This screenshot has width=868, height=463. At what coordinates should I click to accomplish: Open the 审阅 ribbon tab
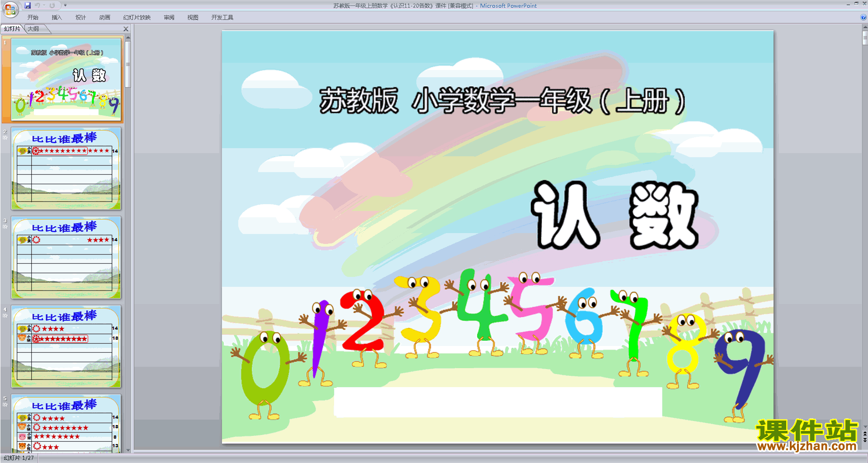click(x=169, y=18)
